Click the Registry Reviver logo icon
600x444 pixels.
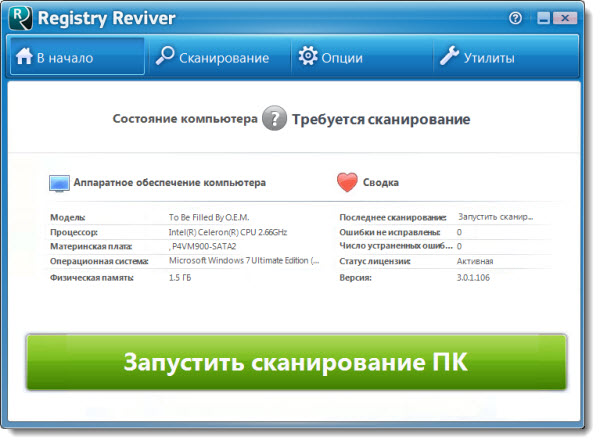pyautogui.click(x=21, y=18)
